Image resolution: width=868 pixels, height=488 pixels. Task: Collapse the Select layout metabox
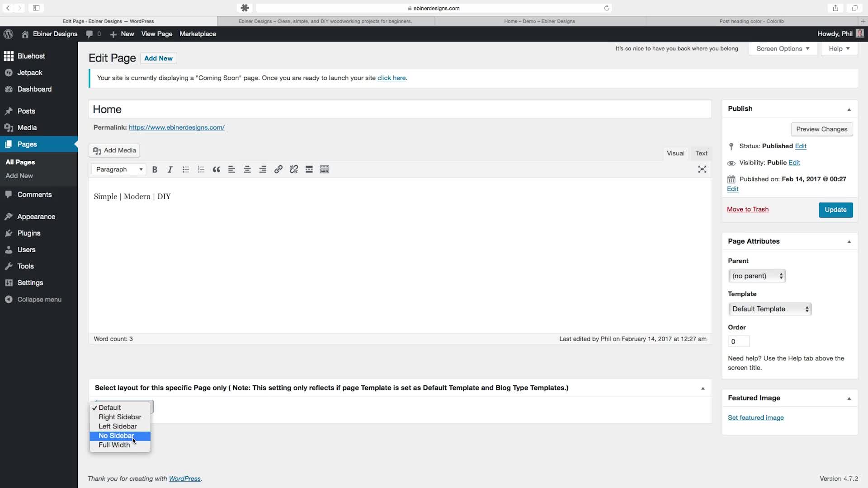[x=703, y=389]
